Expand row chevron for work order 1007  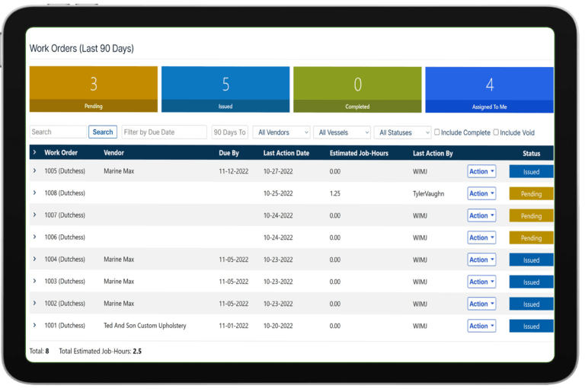(x=35, y=215)
